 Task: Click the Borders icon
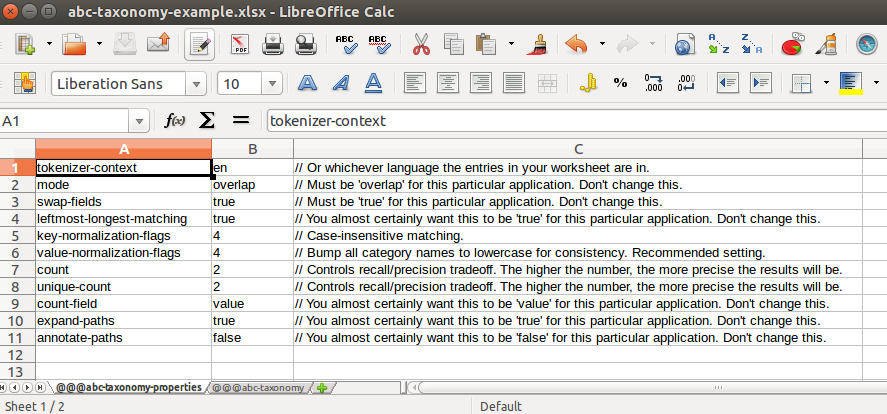click(802, 84)
